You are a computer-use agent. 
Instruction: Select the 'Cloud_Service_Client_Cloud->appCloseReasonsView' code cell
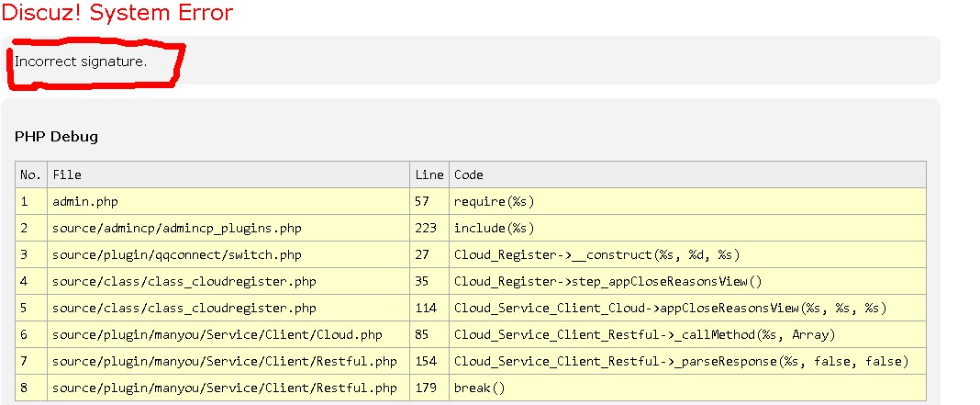[687, 308]
